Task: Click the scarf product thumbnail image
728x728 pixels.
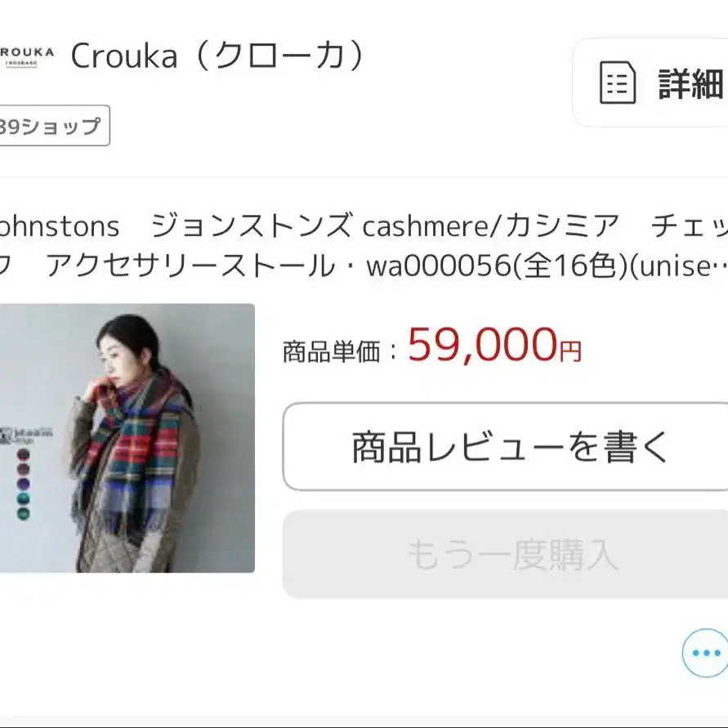Action: click(127, 438)
